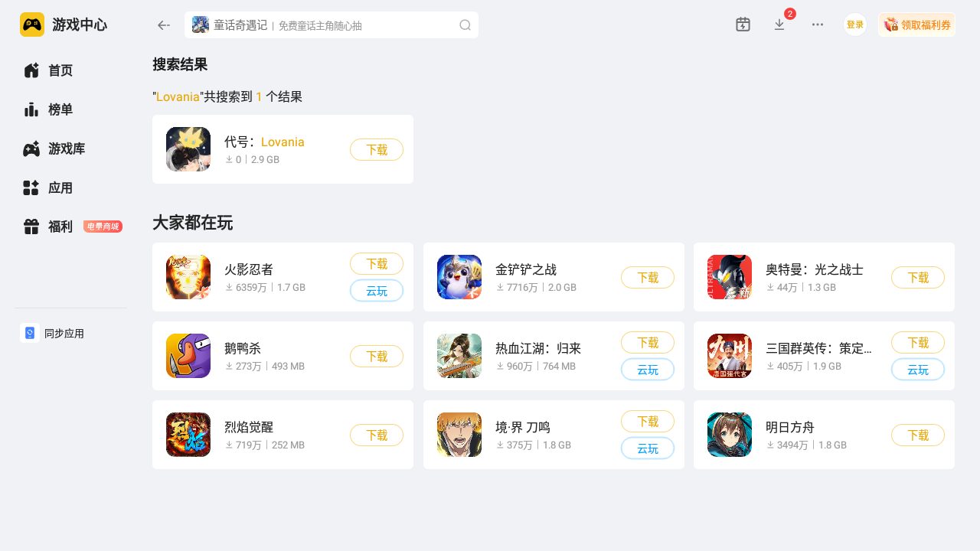980x551 pixels.
Task: Download 金铲铲之战
Action: point(648,277)
